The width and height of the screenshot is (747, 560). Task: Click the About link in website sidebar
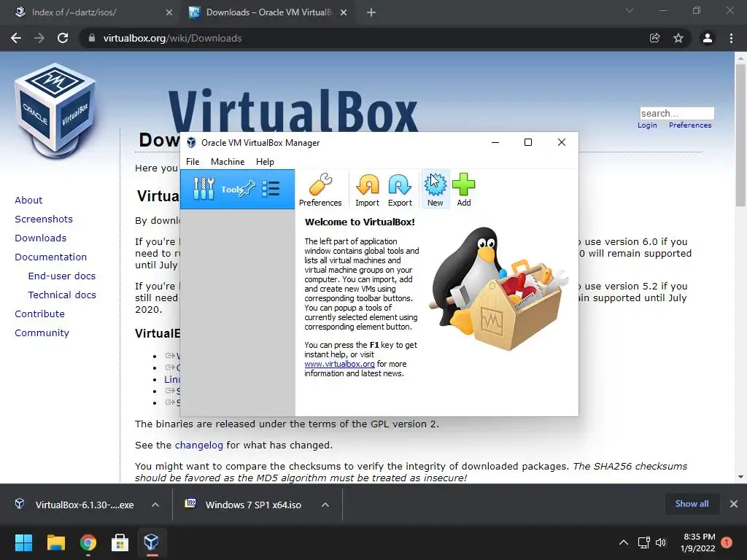pos(28,200)
